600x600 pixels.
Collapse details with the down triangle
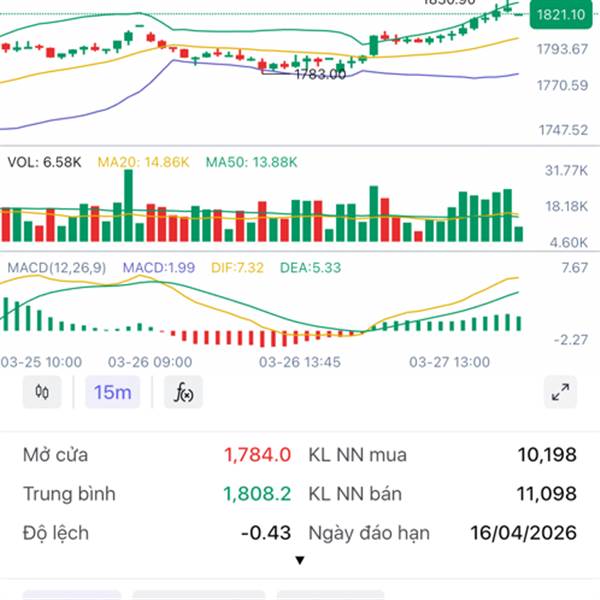[x=300, y=561]
